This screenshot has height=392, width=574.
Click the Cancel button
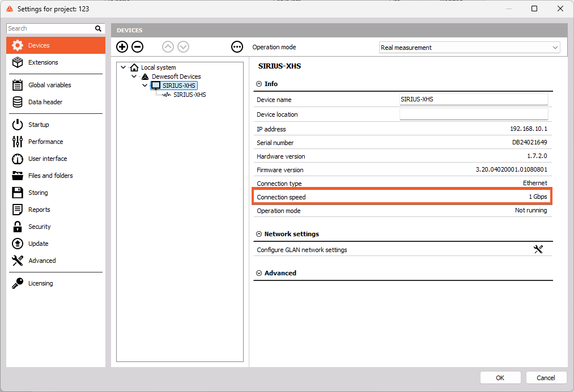546,378
